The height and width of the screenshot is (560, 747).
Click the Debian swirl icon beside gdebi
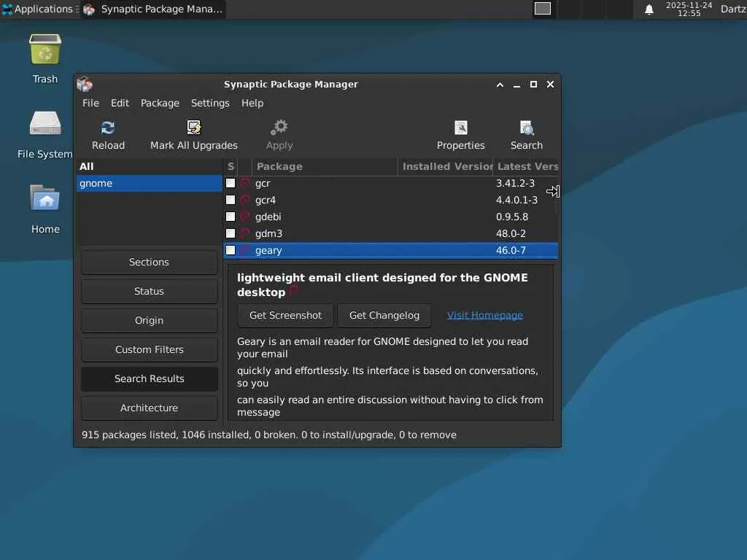point(245,216)
